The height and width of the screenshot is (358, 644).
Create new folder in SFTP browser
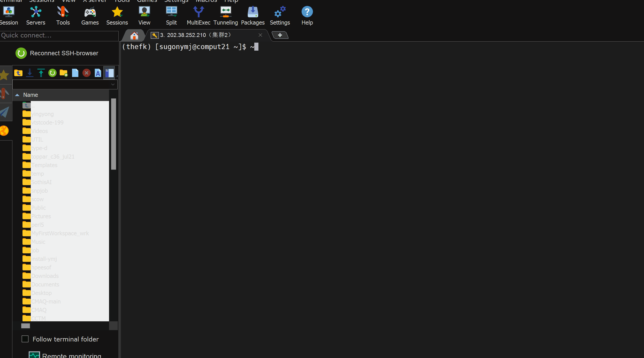point(64,73)
